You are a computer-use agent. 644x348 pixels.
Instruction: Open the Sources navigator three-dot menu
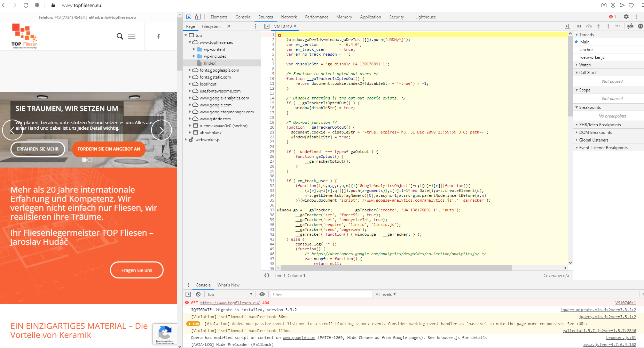255,26
